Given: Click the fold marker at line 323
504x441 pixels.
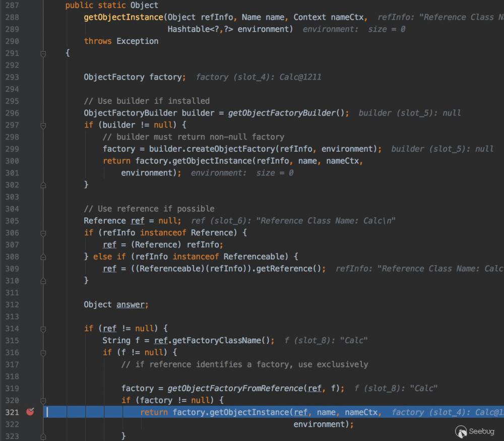Looking at the screenshot, I should pyautogui.click(x=43, y=435).
